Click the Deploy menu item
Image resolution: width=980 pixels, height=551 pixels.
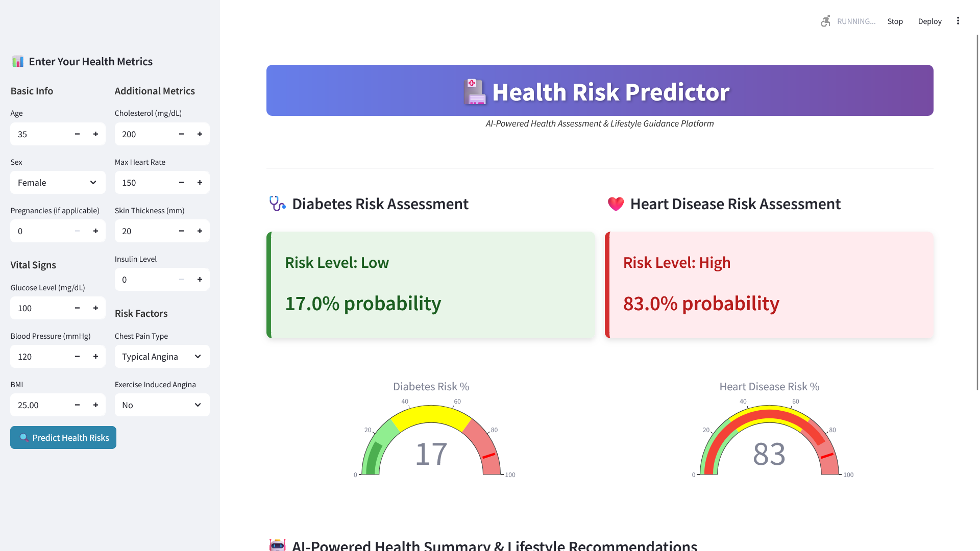coord(929,21)
